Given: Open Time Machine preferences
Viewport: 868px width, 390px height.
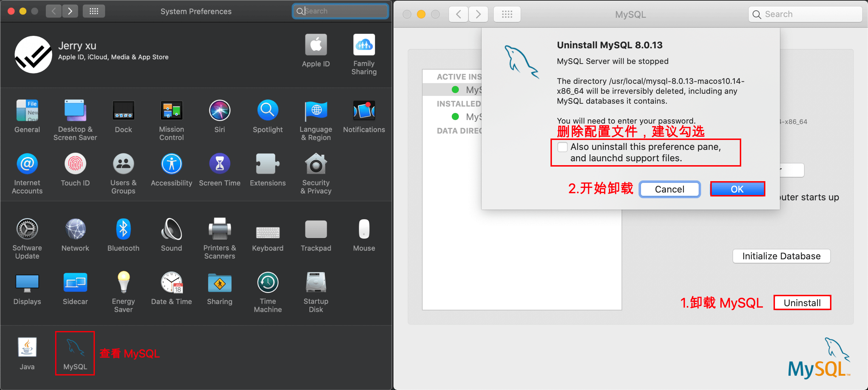Looking at the screenshot, I should click(x=268, y=292).
